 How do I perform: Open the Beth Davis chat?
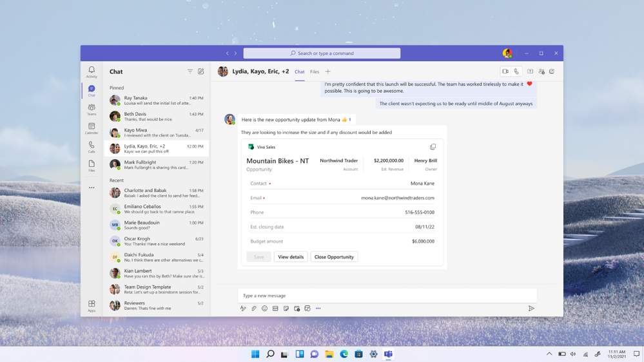pyautogui.click(x=157, y=116)
